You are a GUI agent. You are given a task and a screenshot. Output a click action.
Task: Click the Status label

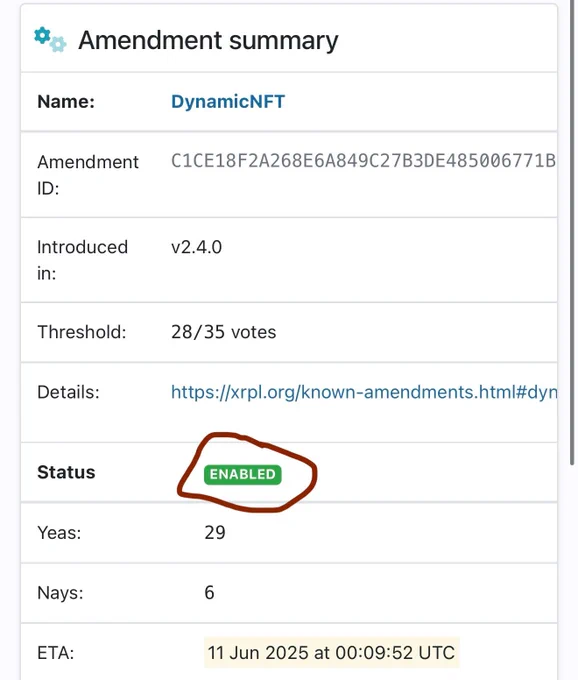(x=66, y=472)
